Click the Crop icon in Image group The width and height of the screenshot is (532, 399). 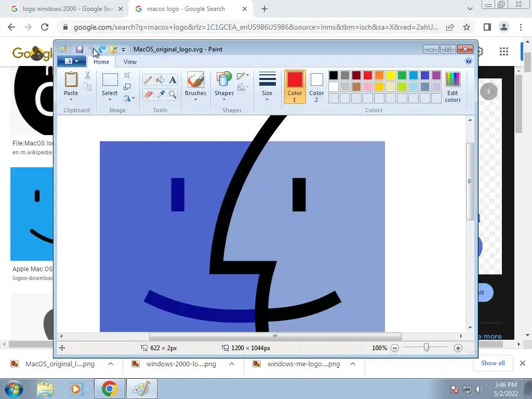coord(127,75)
